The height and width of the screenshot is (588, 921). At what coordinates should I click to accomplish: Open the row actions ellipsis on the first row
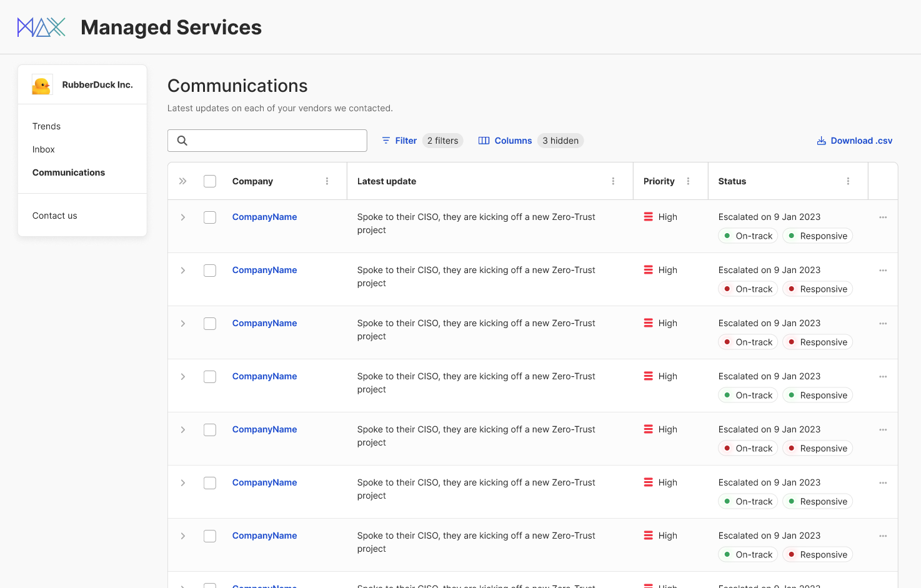883,217
